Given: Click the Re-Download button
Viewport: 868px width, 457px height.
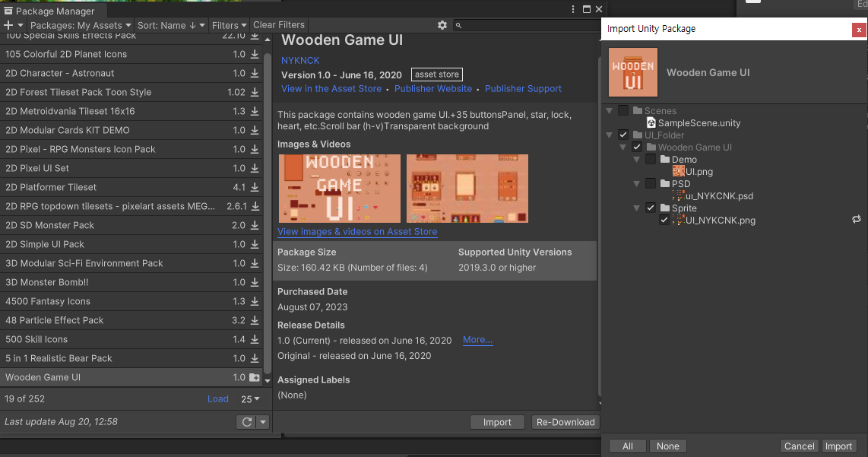Looking at the screenshot, I should click(565, 422).
